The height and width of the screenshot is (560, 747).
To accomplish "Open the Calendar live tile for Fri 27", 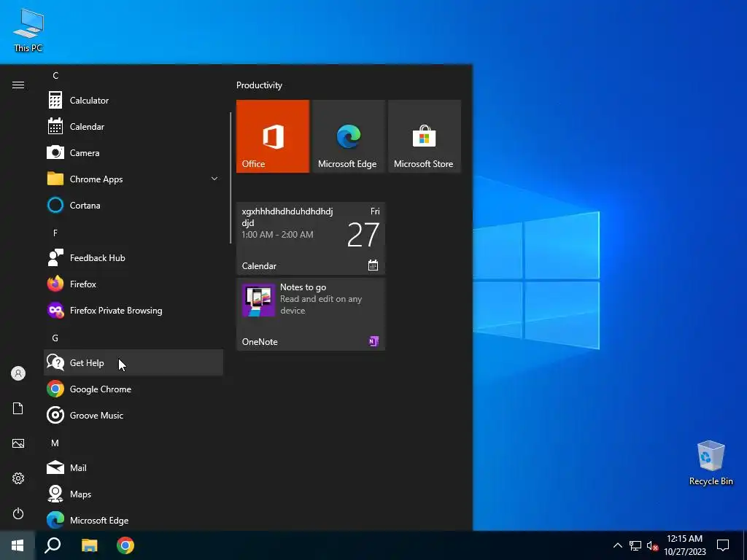I will pos(311,238).
